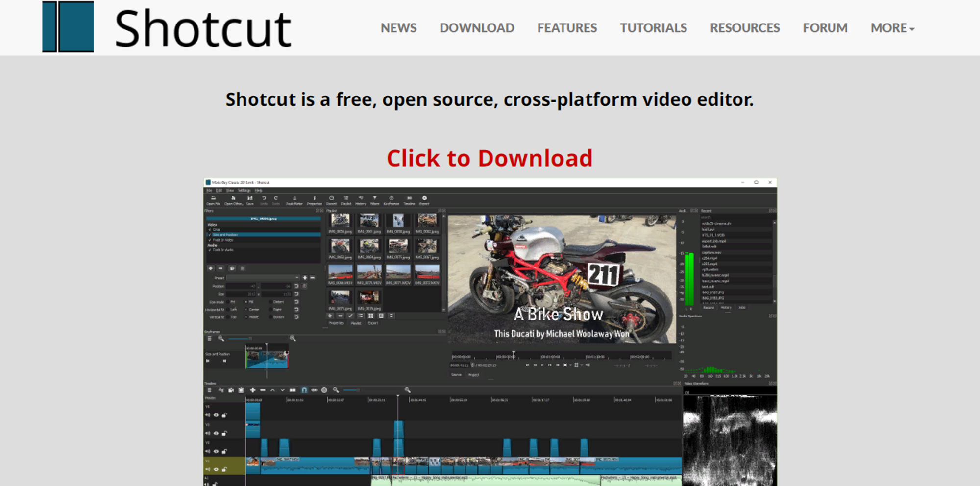
Task: Open the Settings menu in Shotcut window
Action: click(244, 190)
